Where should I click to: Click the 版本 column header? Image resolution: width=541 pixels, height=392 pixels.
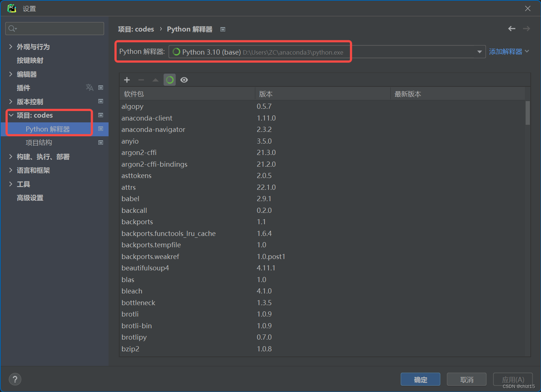click(x=322, y=94)
